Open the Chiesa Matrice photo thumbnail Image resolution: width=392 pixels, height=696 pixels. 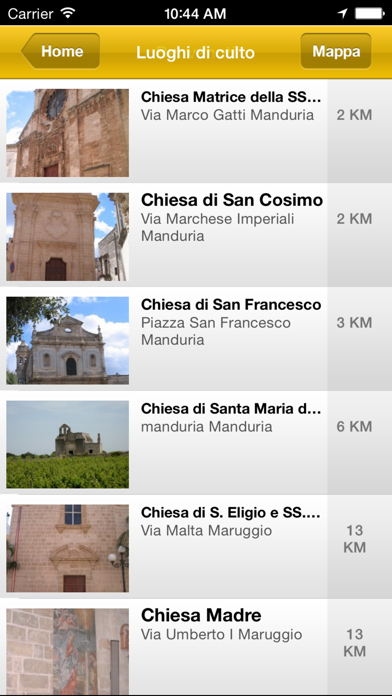(x=67, y=133)
